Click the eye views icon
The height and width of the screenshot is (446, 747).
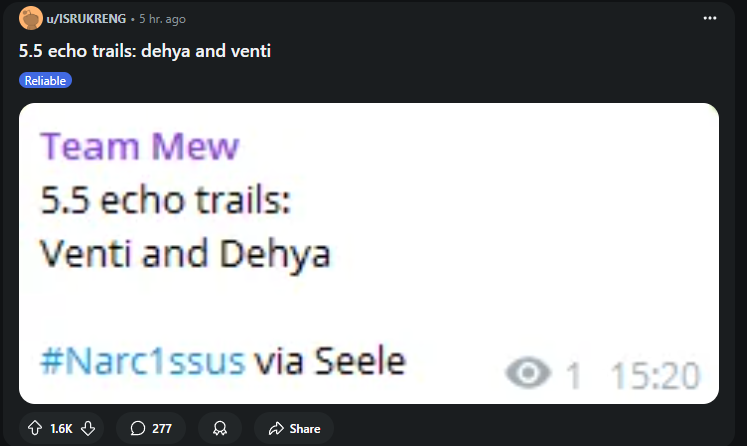point(530,375)
